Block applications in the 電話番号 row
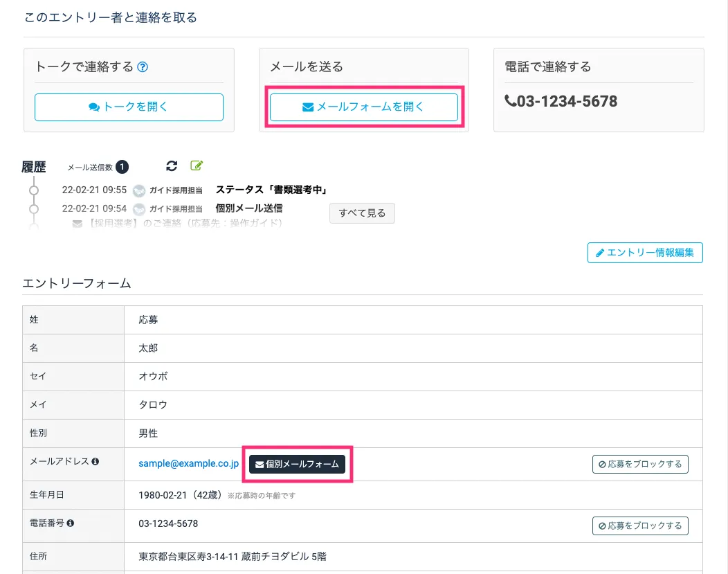 pos(640,526)
